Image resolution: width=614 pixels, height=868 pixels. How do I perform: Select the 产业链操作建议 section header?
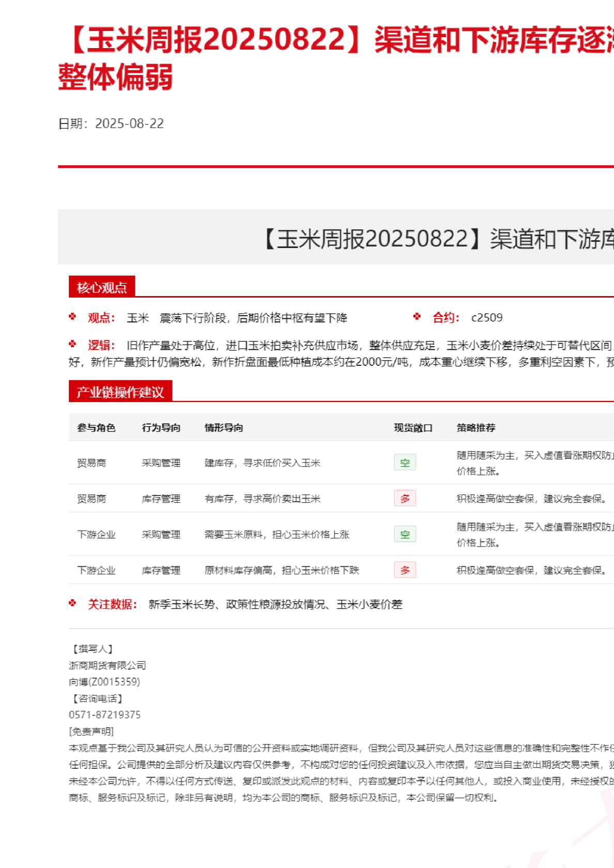click(120, 392)
